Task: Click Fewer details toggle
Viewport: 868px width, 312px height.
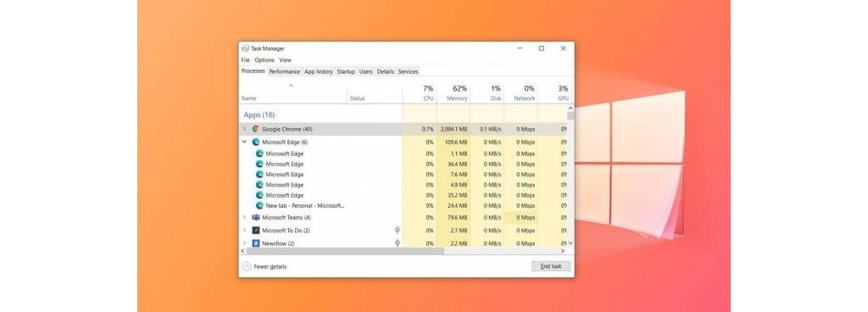Action: (x=264, y=266)
